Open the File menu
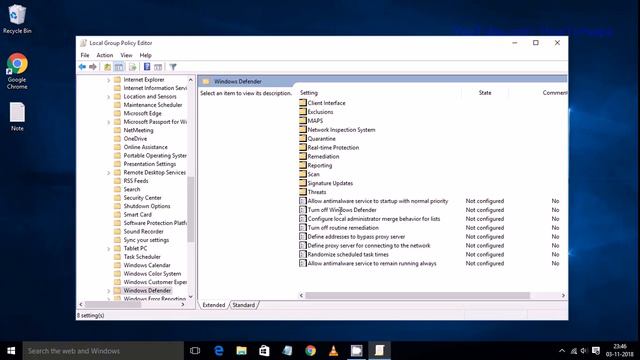The width and height of the screenshot is (640, 360). [85, 55]
